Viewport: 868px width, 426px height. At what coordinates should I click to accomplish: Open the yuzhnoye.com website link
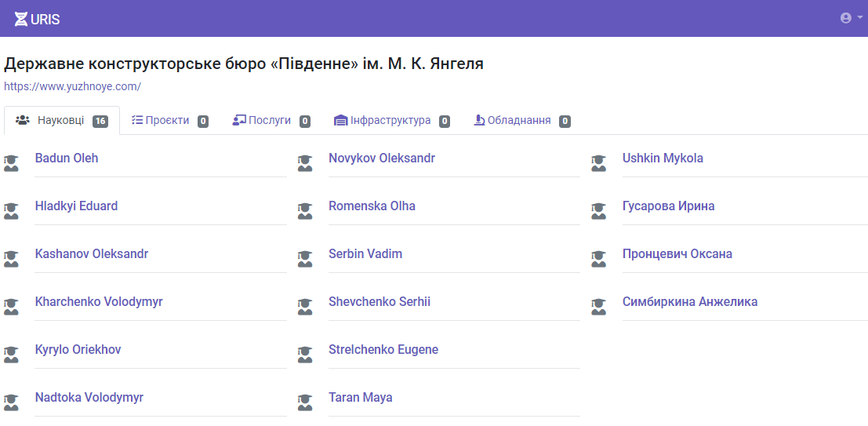coord(72,86)
